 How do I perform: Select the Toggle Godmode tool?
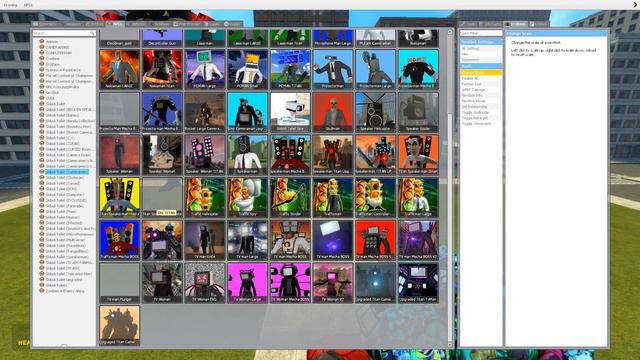tap(481, 112)
